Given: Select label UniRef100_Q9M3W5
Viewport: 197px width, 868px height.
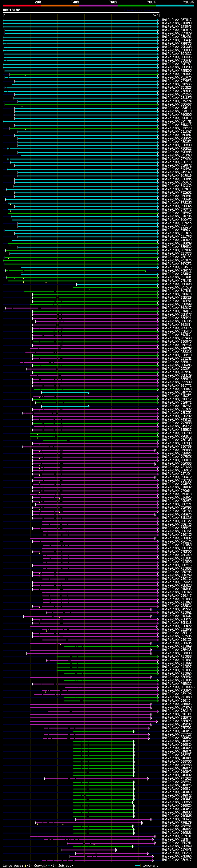Looking at the screenshot, I should tap(176, 47).
